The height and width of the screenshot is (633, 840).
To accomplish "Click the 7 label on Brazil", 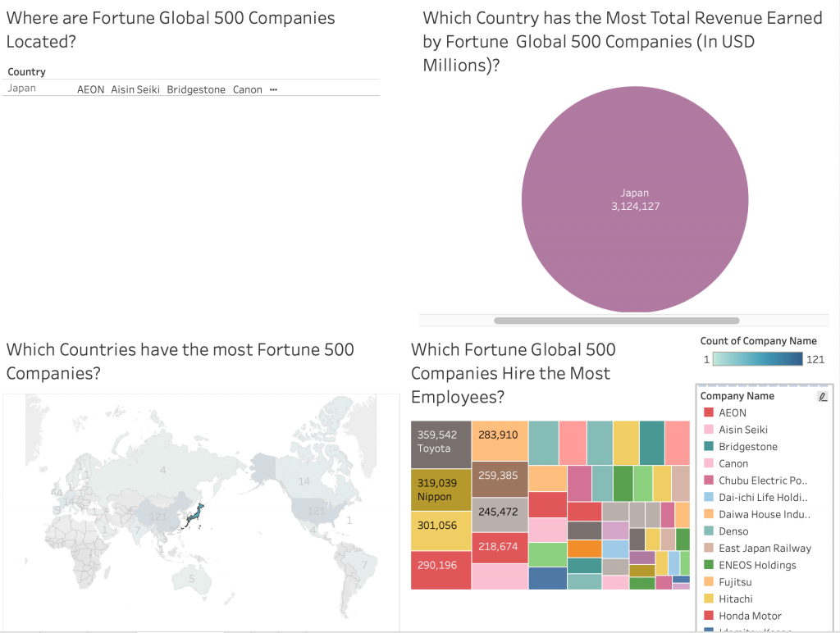I will [364, 564].
